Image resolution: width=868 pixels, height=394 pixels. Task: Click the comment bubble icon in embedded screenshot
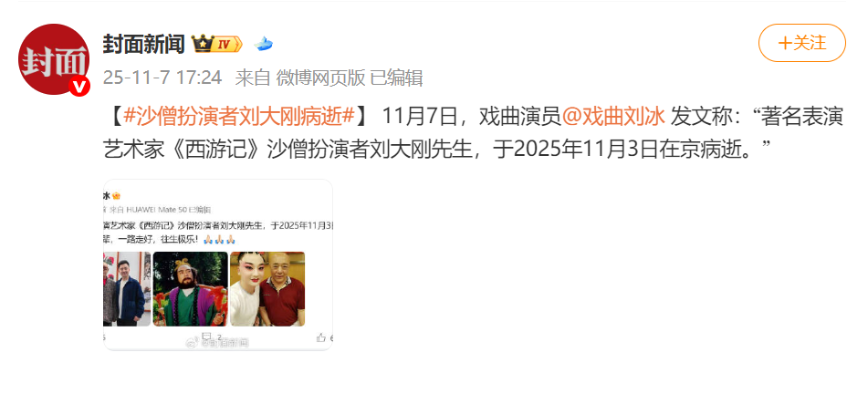click(x=207, y=336)
